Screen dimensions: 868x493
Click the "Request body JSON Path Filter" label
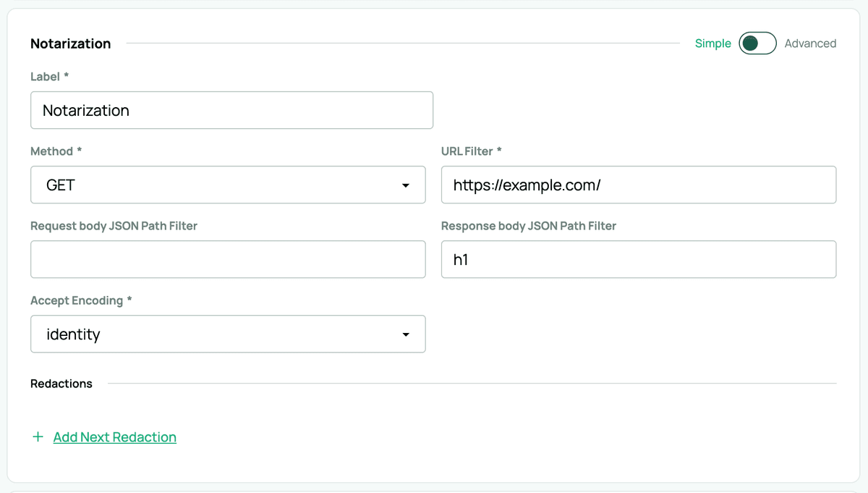[114, 226]
